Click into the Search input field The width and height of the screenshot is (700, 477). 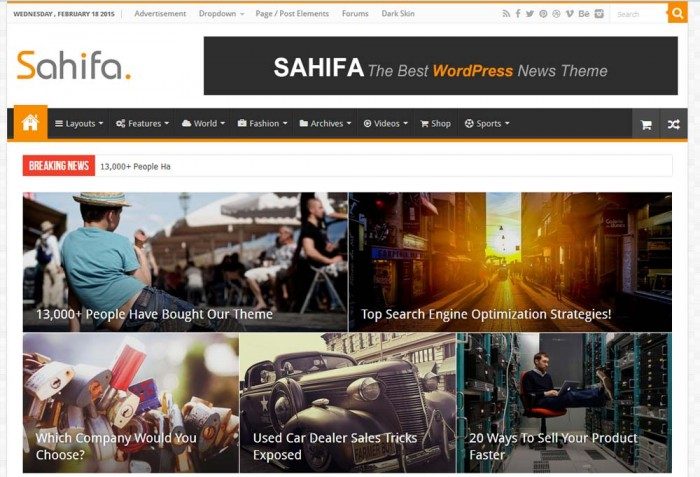coord(639,14)
